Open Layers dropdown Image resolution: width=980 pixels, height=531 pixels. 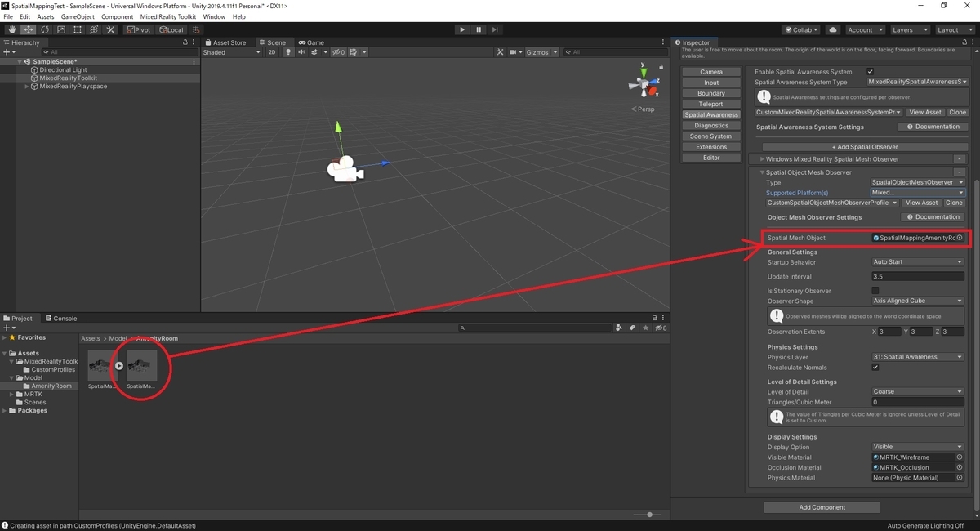(x=909, y=29)
